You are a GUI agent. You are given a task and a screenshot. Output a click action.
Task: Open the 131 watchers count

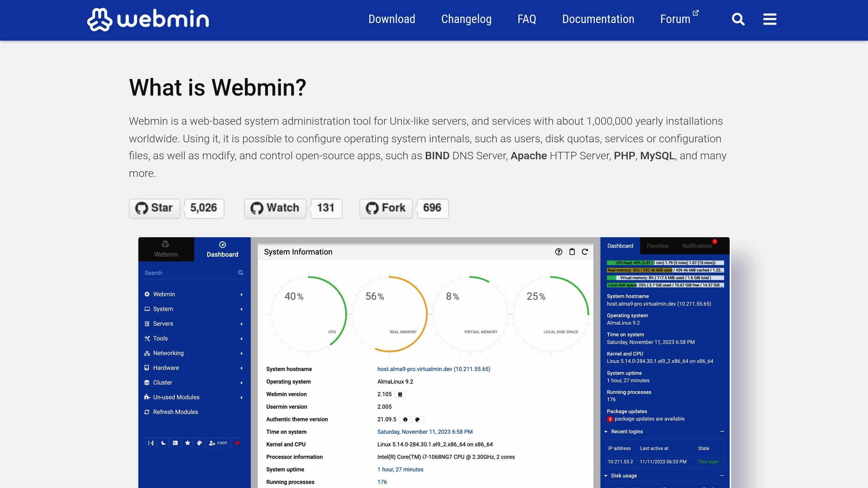coord(326,208)
